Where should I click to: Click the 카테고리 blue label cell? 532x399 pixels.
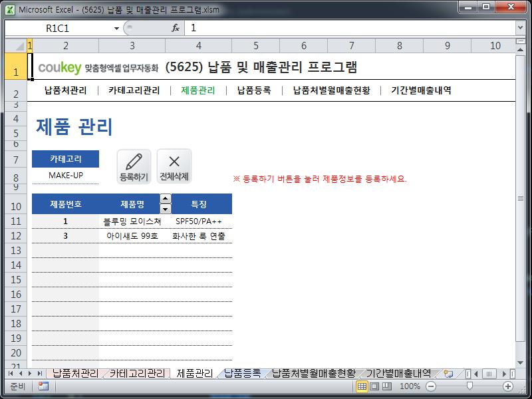(x=65, y=159)
